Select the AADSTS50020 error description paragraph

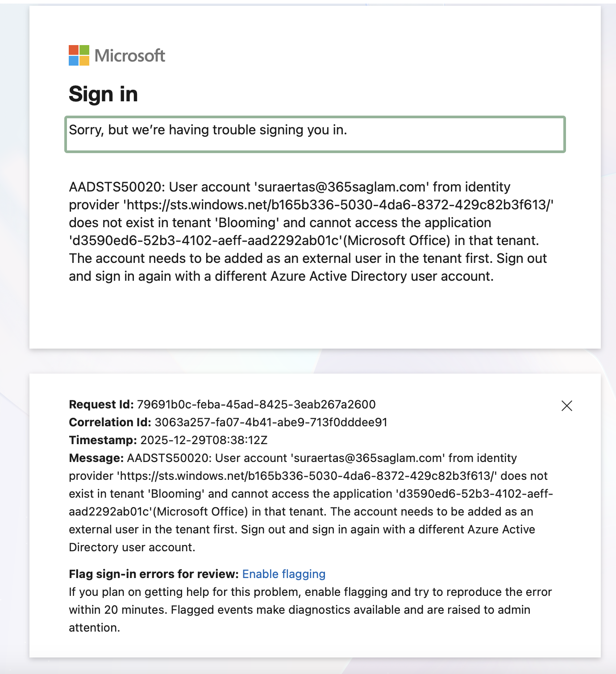point(311,231)
